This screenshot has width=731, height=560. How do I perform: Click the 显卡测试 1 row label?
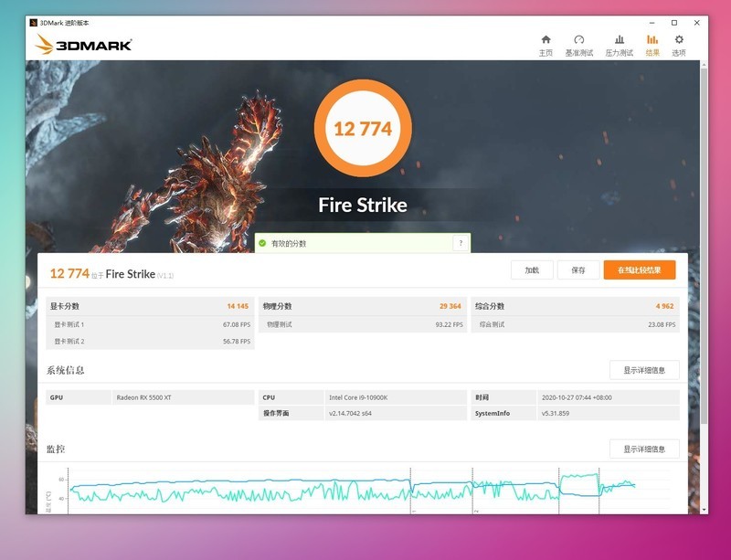[69, 324]
